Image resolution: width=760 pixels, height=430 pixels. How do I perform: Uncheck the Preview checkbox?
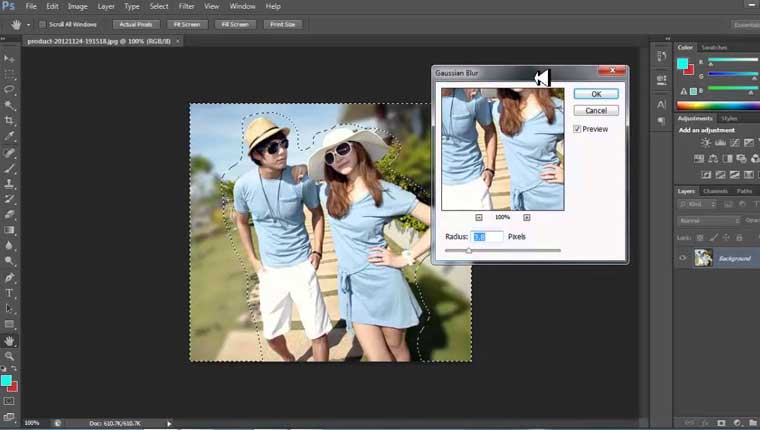point(577,129)
